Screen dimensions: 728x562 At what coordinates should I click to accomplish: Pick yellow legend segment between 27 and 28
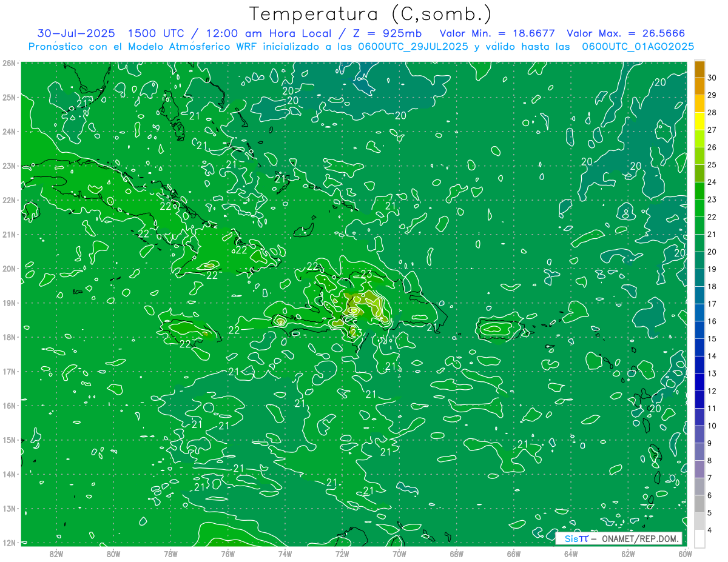pos(699,121)
